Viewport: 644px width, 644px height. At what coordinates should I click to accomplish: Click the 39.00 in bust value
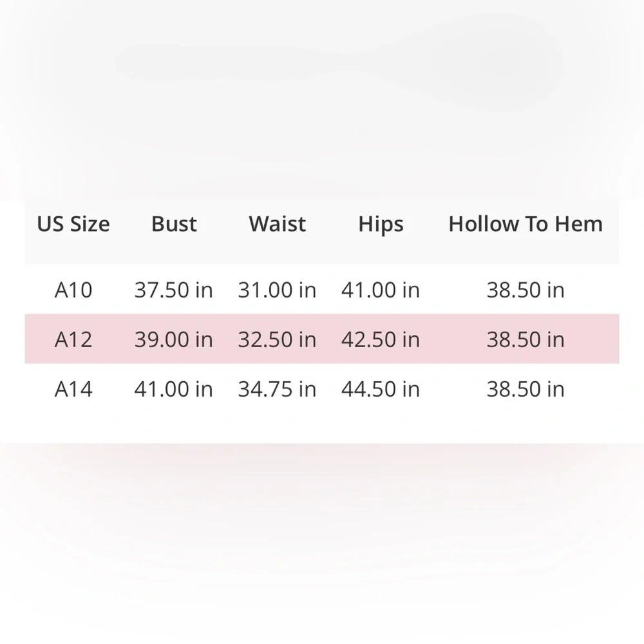tap(173, 339)
